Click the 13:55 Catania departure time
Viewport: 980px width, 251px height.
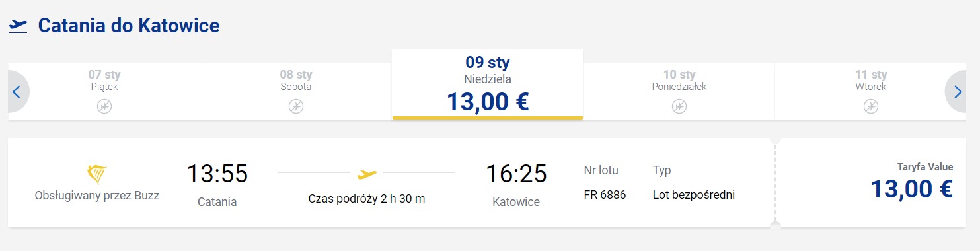click(217, 174)
